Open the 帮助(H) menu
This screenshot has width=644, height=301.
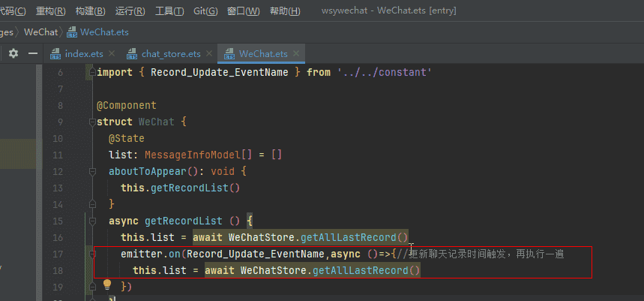coord(285,11)
